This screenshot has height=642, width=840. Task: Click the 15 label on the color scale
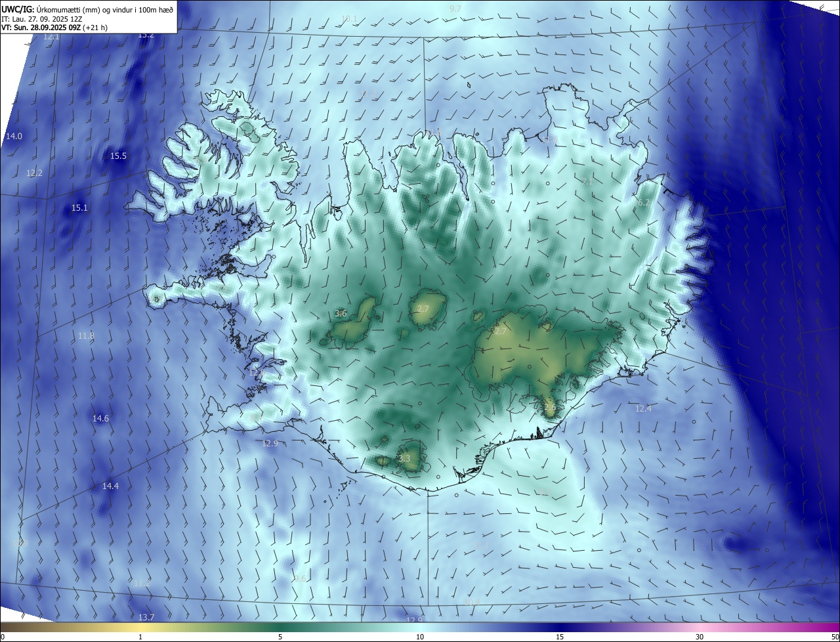560,637
